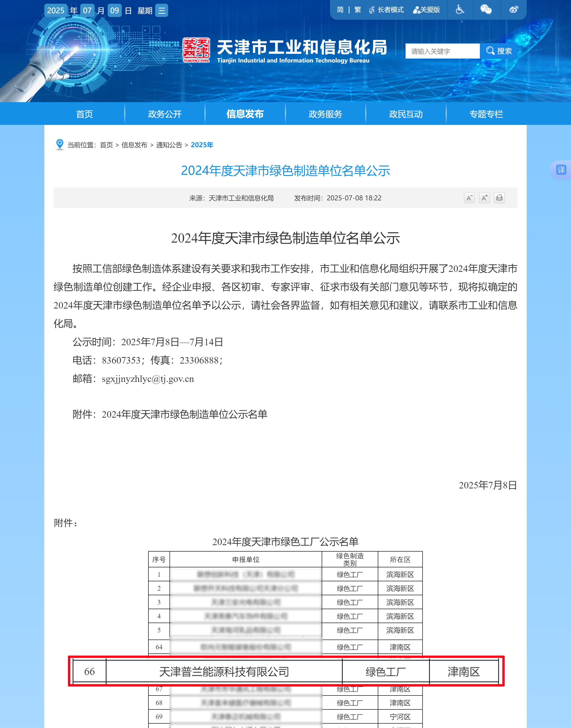Click the Tianjin China red logo
This screenshot has width=571, height=728.
[196, 50]
